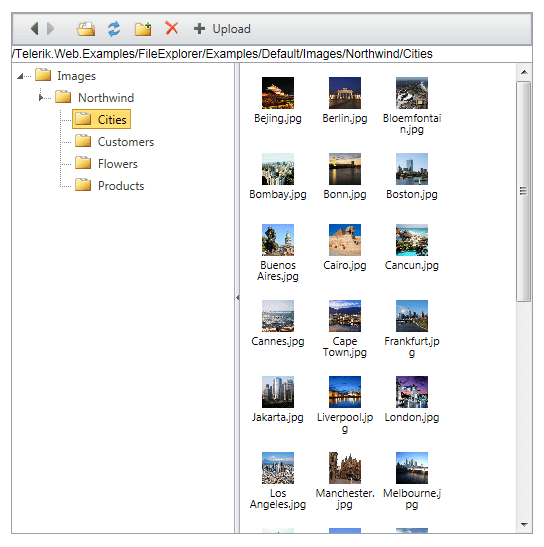Click the scrollbar up arrow

tap(524, 72)
